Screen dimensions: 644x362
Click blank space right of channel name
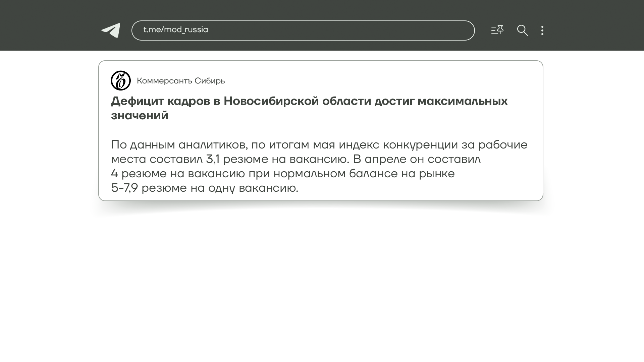pyautogui.click(x=369, y=81)
